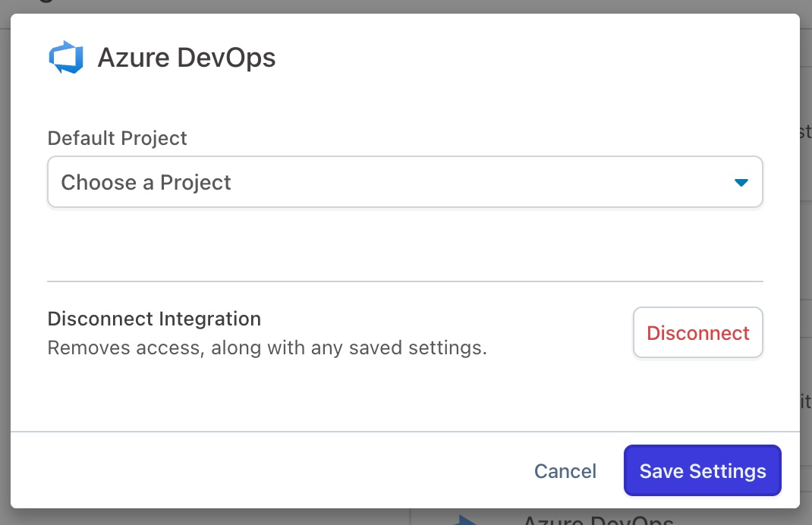Click the Cancel link
This screenshot has width=812, height=525.
(565, 471)
